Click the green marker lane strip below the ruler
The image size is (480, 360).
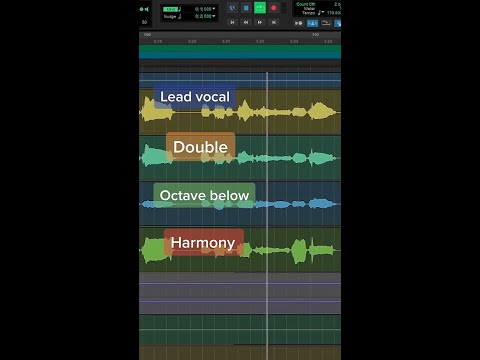pyautogui.click(x=240, y=52)
